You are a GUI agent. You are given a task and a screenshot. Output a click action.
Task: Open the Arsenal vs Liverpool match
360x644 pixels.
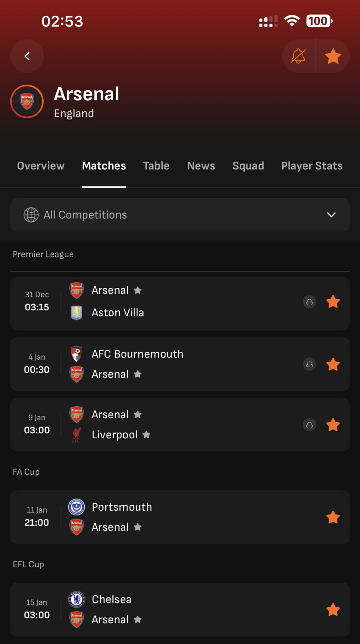pyautogui.click(x=189, y=425)
